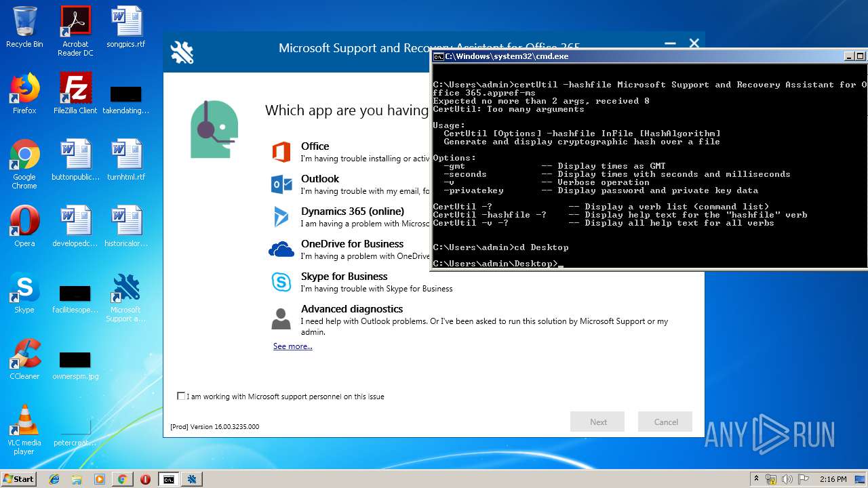868x488 pixels.
Task: Open media player taskbar icon
Action: point(100,479)
